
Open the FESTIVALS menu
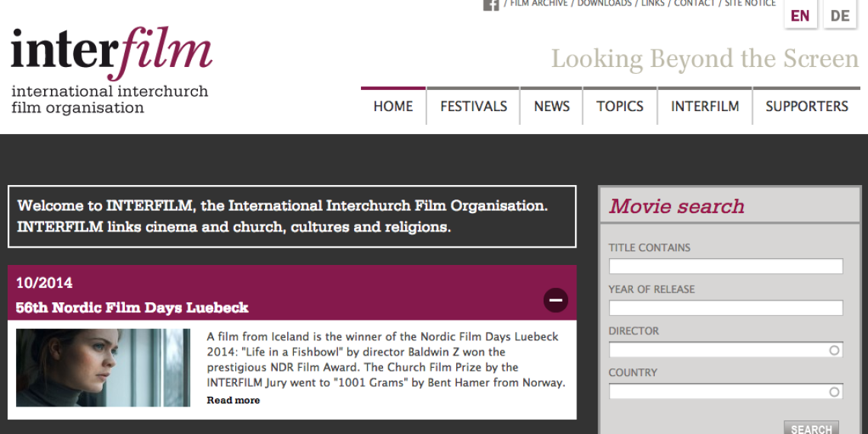[x=474, y=107]
